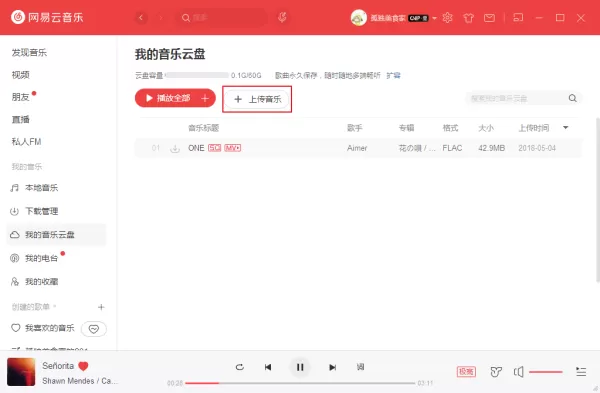The height and width of the screenshot is (393, 600).
Task: Collapse the 创建的歌单 section
Action: (x=34, y=307)
